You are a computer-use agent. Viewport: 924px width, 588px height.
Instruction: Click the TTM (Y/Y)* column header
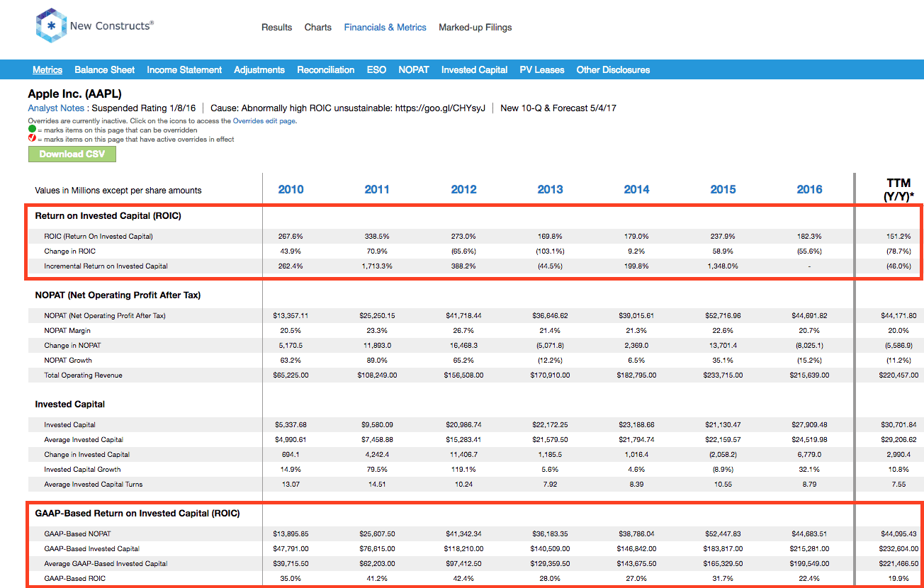tap(898, 190)
